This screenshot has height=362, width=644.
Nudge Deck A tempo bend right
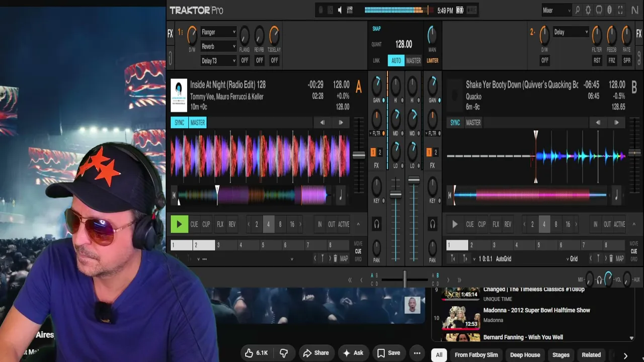click(x=341, y=122)
